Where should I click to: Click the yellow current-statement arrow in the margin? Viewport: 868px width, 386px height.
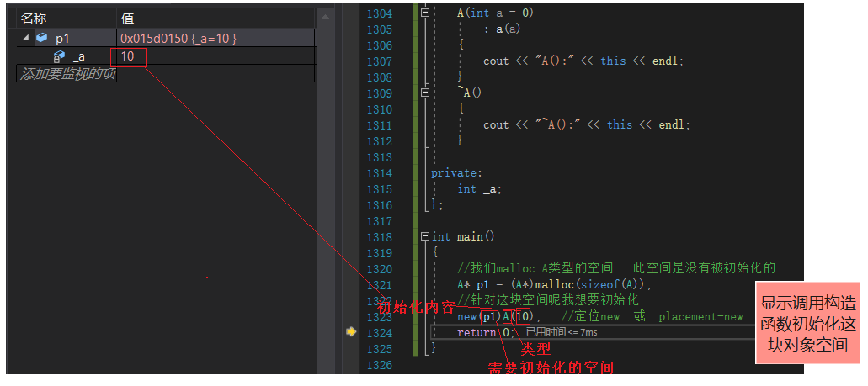click(x=350, y=332)
